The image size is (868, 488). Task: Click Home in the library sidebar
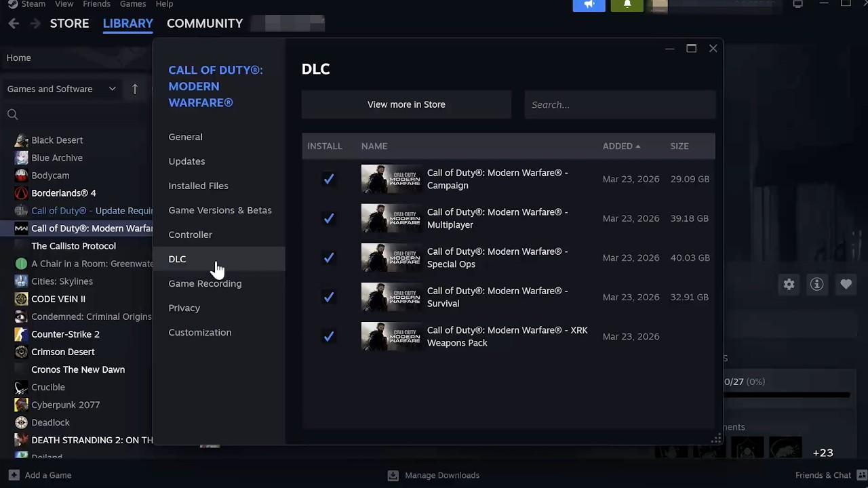coord(19,58)
